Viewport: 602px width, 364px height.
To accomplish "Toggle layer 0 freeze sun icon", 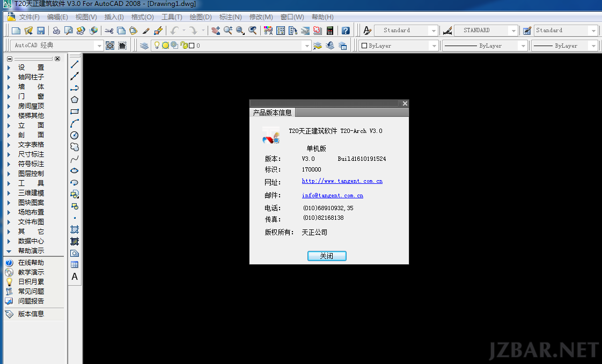I will point(165,45).
